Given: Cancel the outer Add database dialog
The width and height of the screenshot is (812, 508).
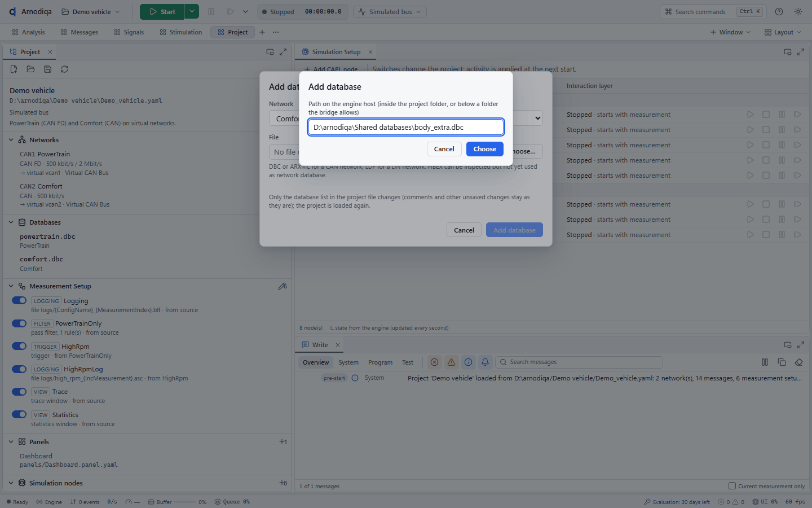Looking at the screenshot, I should coord(464,230).
